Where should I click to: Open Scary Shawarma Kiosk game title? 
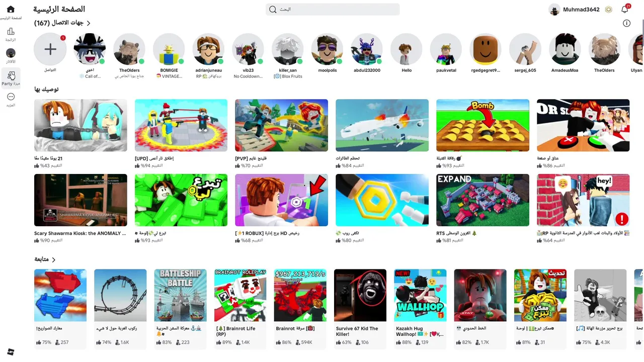click(x=80, y=233)
